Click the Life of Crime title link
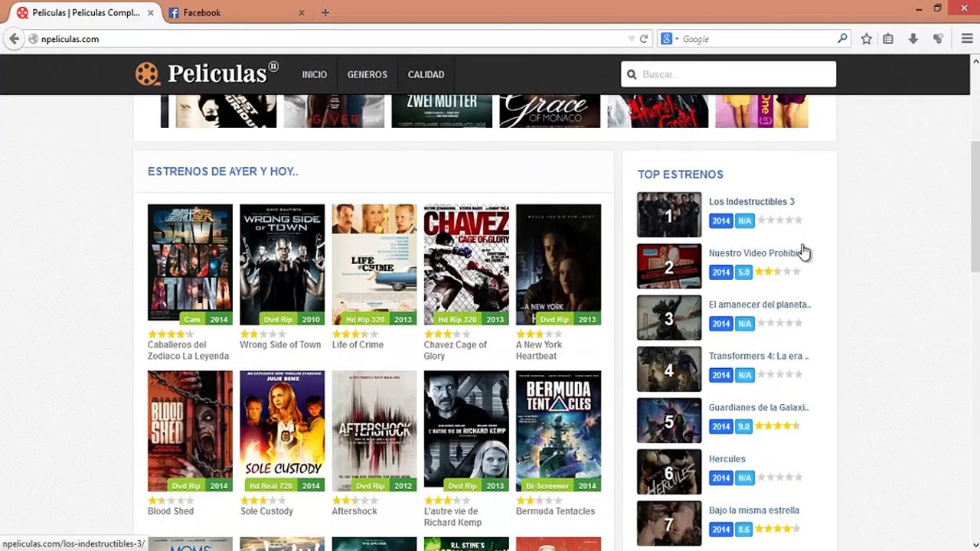980x551 pixels. point(358,345)
